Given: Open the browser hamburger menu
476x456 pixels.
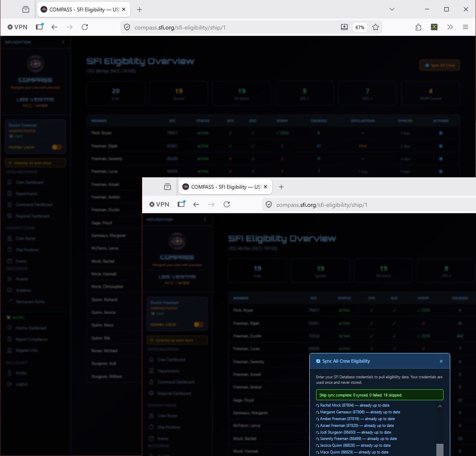Looking at the screenshot, I should (465, 27).
